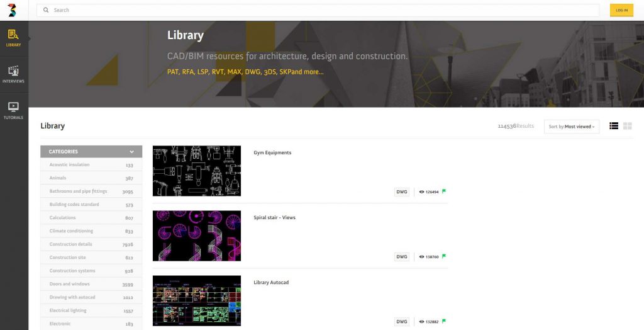The height and width of the screenshot is (330, 644).
Task: Select Drawing with autocad category
Action: (91, 297)
